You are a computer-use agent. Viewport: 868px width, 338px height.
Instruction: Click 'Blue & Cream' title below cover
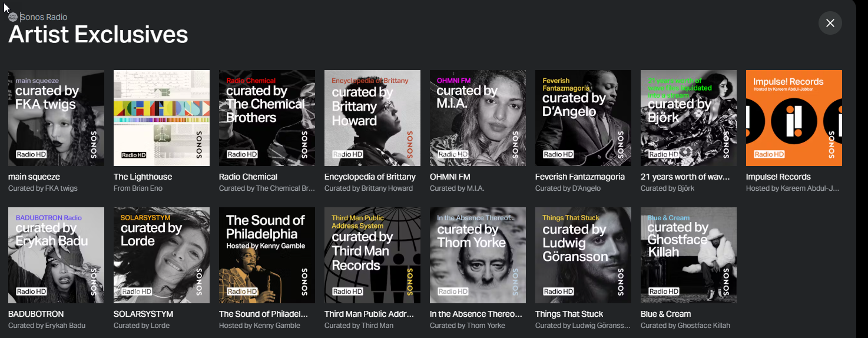coord(665,314)
